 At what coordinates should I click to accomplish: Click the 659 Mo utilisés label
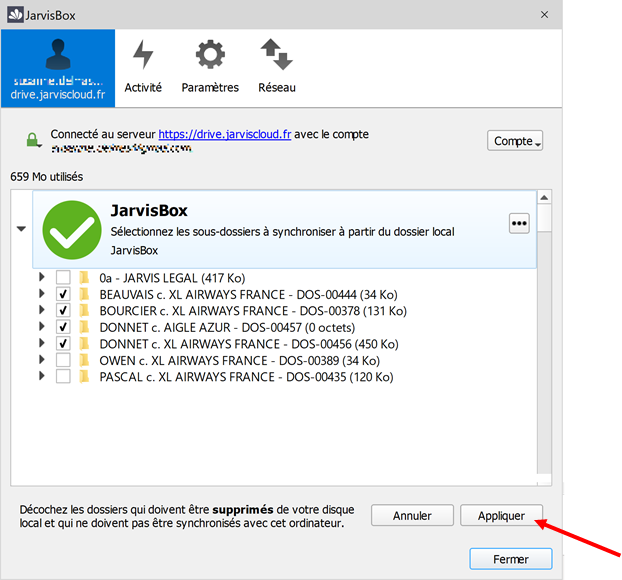[46, 177]
